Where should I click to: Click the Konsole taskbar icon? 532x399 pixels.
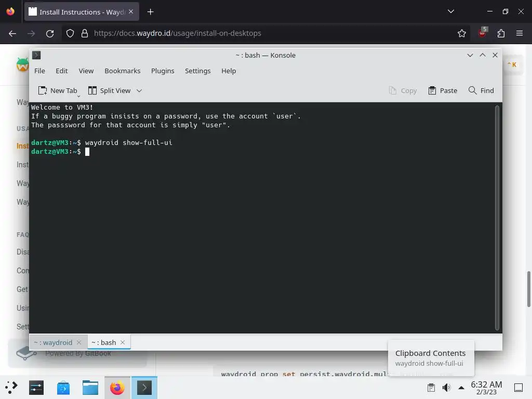tap(144, 388)
